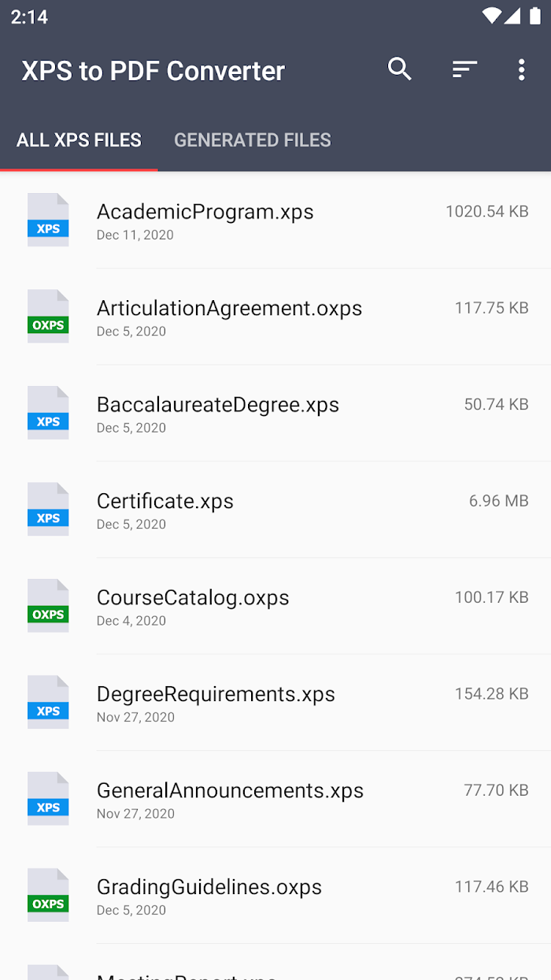Tap the OXPS icon beside GradingGuidelines.oxps
The height and width of the screenshot is (980, 551).
[48, 896]
